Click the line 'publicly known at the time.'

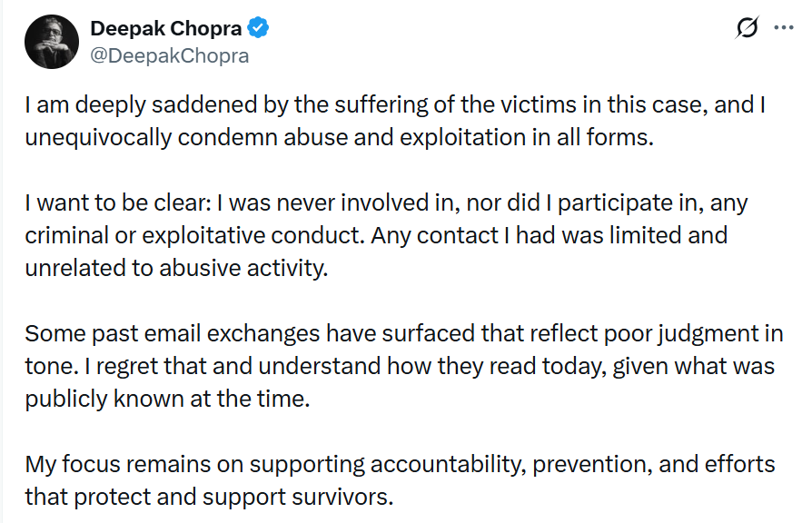coord(167,399)
